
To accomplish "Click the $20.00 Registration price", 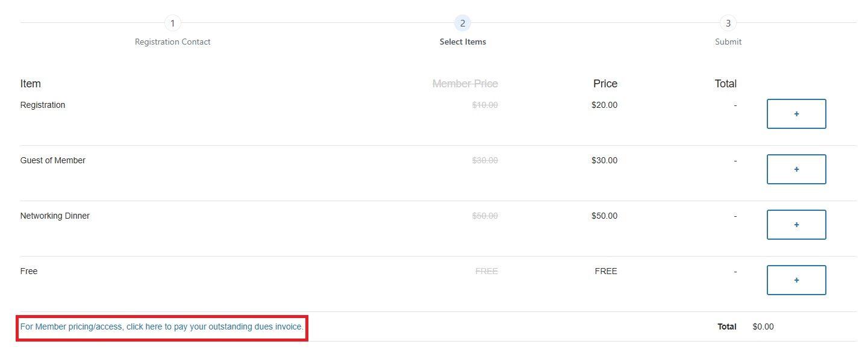I will (x=604, y=105).
